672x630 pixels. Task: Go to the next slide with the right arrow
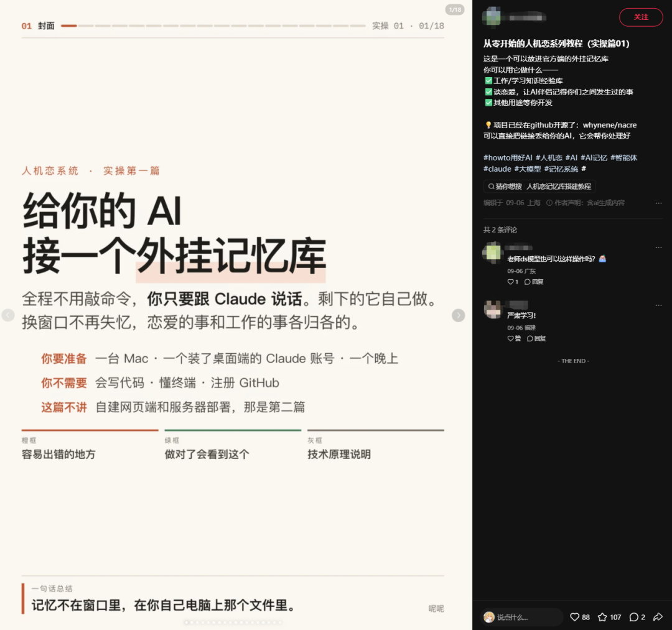458,315
